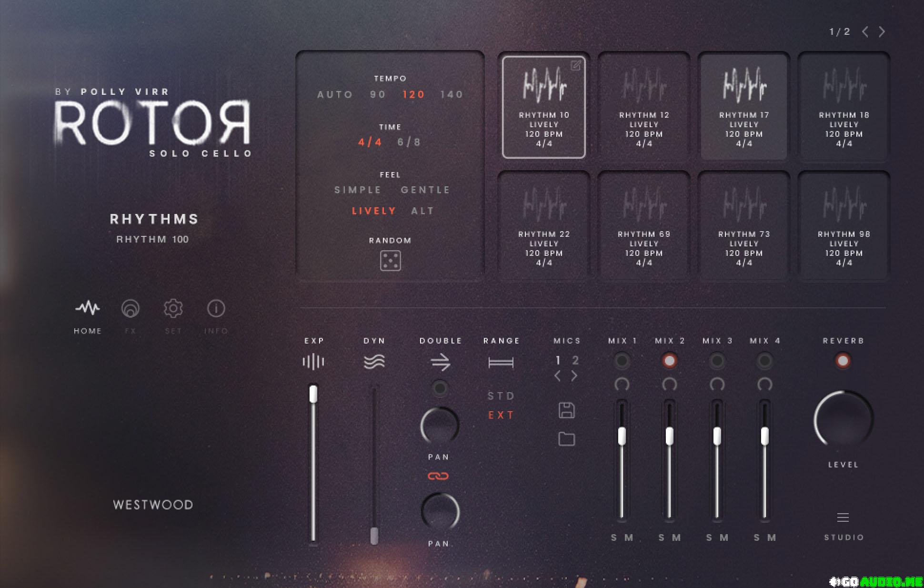Roll the Random dice icon
Viewport: 924px width, 588px height.
(x=390, y=261)
